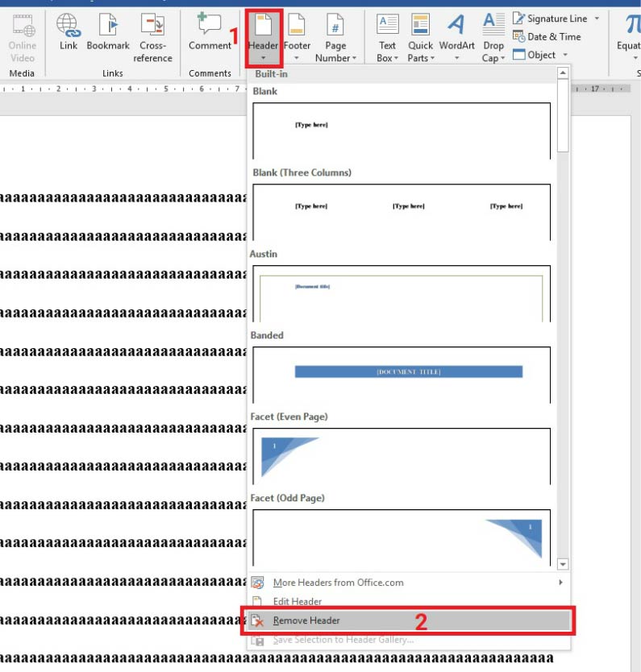Add a new Comment
This screenshot has width=641, height=672.
[x=210, y=27]
